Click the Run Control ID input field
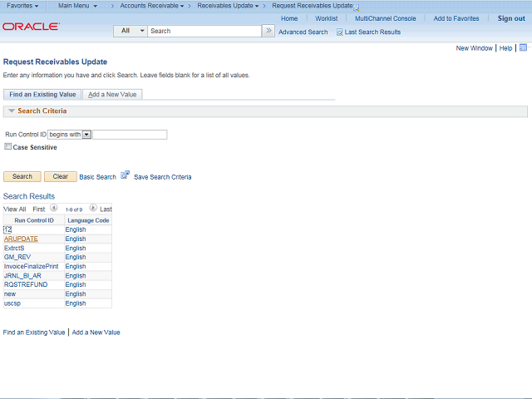 130,135
